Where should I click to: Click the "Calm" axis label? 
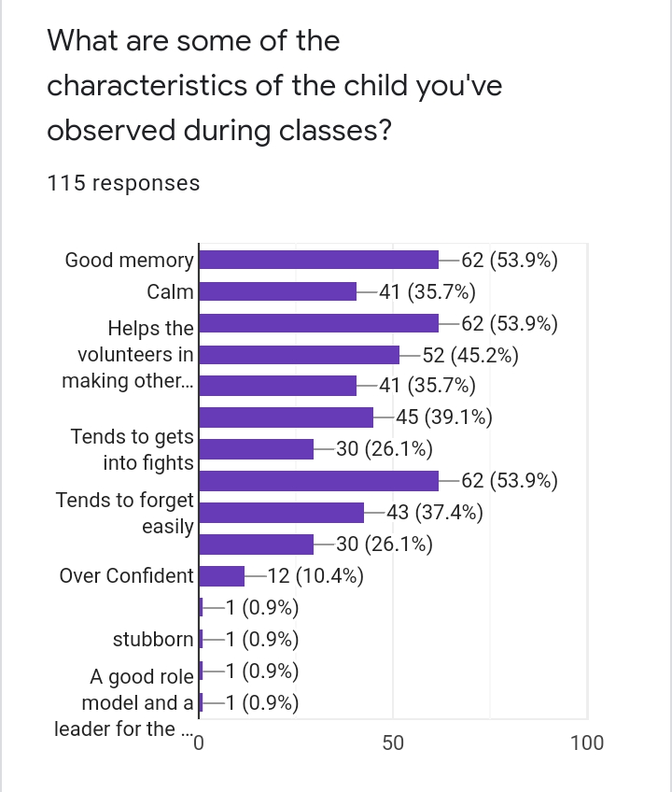pyautogui.click(x=170, y=291)
